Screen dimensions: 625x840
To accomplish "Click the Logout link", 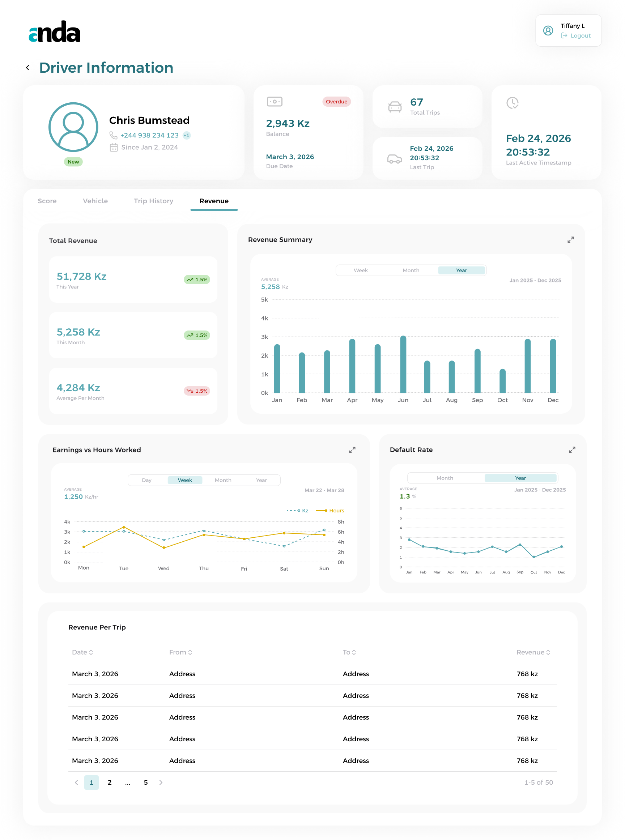I will coord(575,35).
